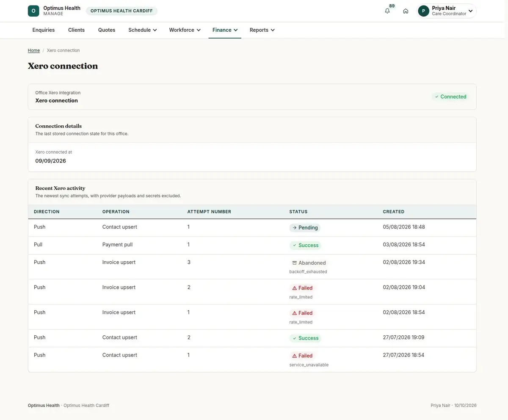The width and height of the screenshot is (508, 420).
Task: Click the Success check in Payment pull row
Action: tap(295, 245)
